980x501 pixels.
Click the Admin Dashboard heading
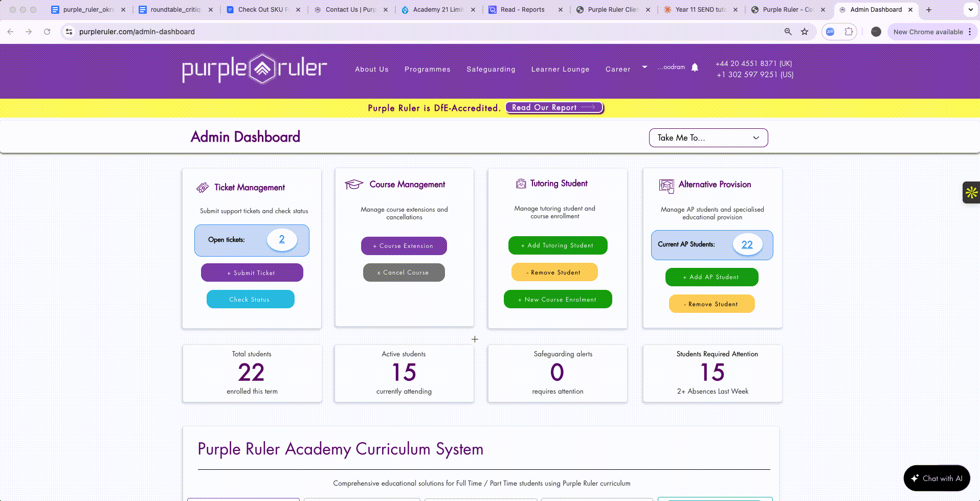click(246, 136)
